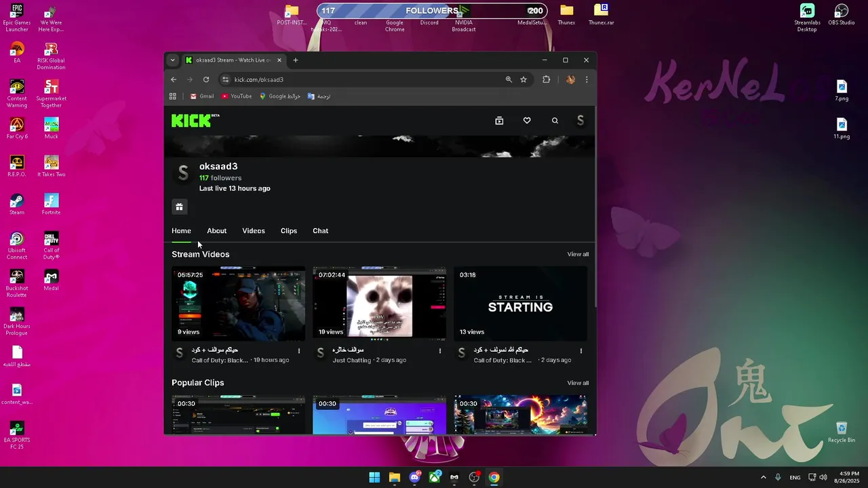Screen dimensions: 868x488
Task: Select the Call of Duty desktop icon
Action: click(51, 246)
